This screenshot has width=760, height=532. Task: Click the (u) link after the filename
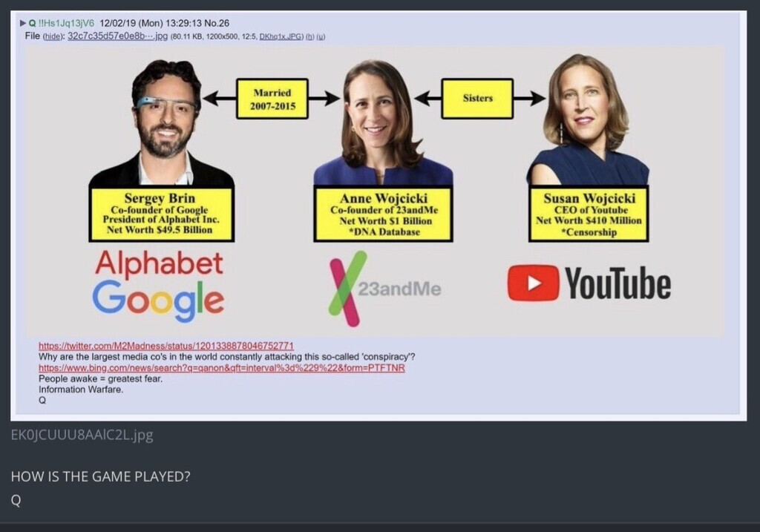coord(321,36)
